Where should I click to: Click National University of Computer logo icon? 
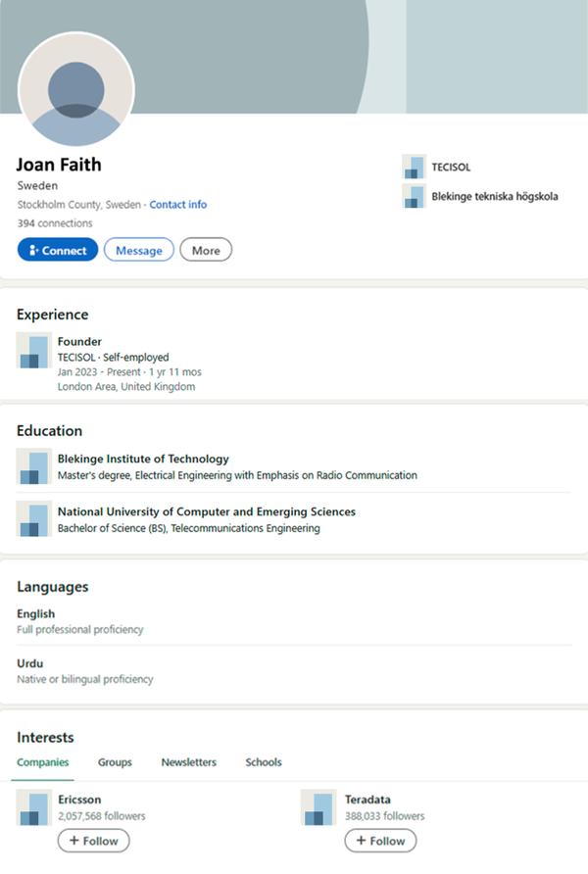[33, 519]
